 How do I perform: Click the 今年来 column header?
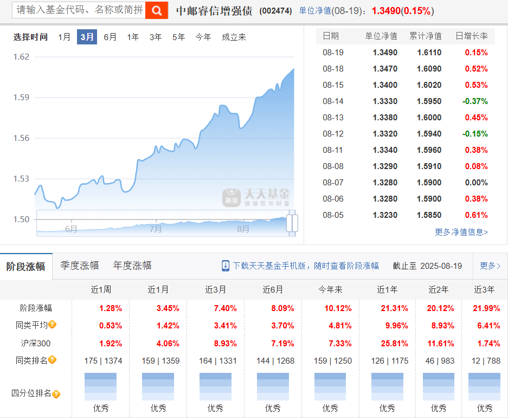point(331,289)
